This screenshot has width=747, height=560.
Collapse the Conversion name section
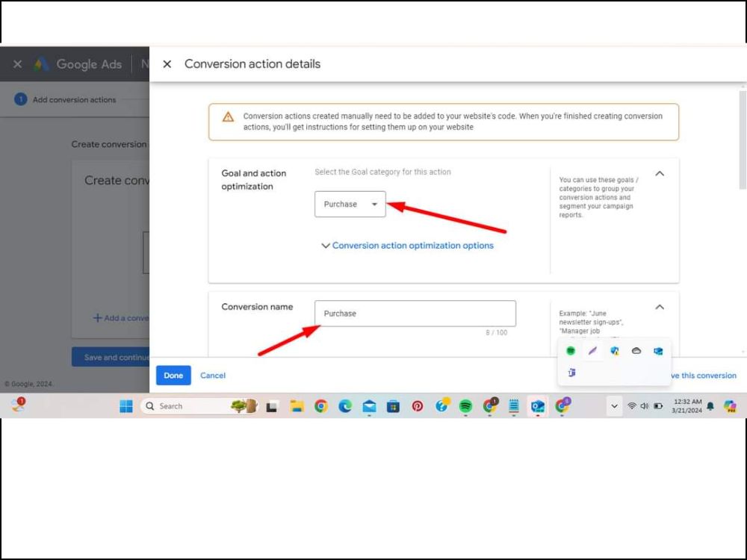660,307
